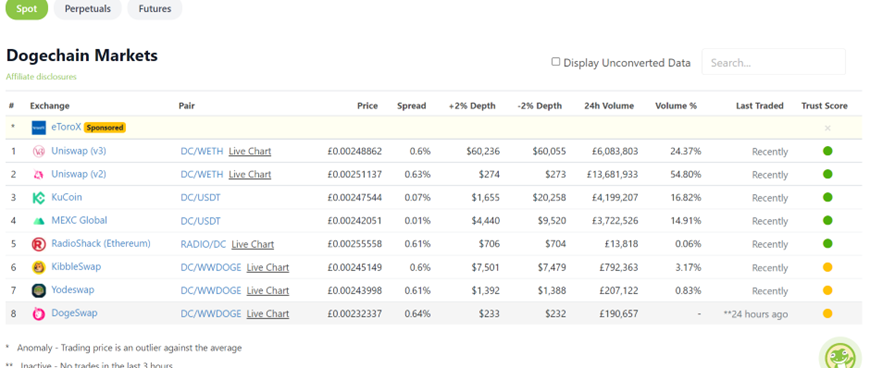
Task: Open KuCoin DC/USDT pair link
Action: [200, 198]
